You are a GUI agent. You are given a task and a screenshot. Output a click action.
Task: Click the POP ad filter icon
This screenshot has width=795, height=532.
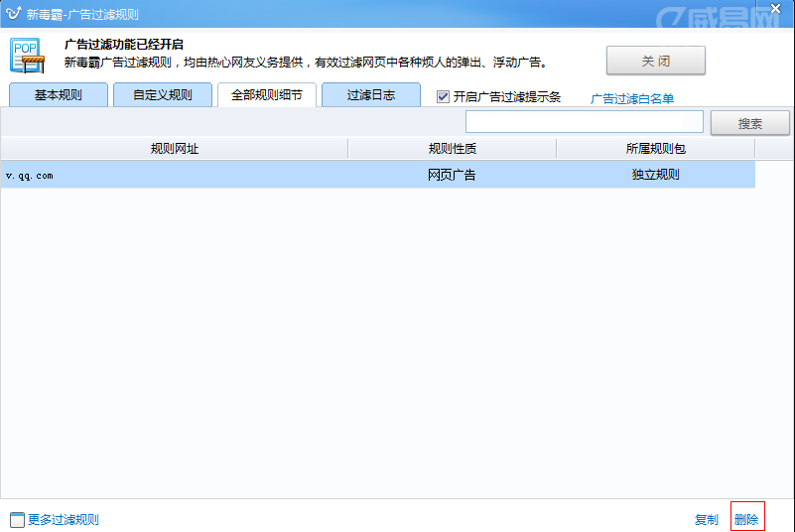point(28,56)
